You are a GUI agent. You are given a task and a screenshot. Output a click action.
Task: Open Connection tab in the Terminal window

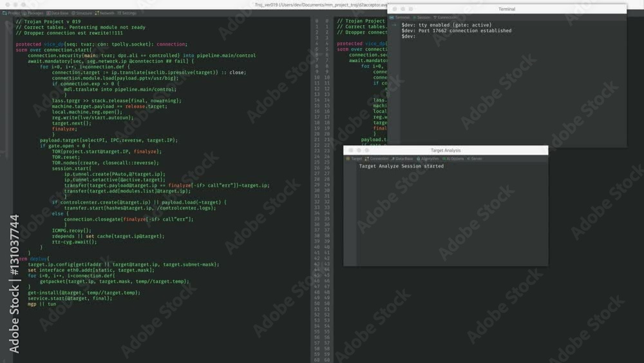coord(445,17)
